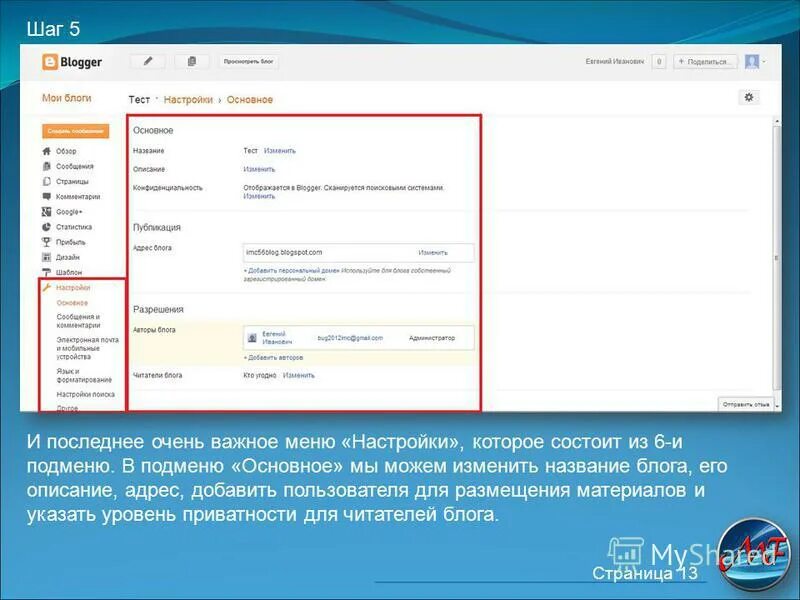Click Настройки breadcrumb link

[x=188, y=99]
